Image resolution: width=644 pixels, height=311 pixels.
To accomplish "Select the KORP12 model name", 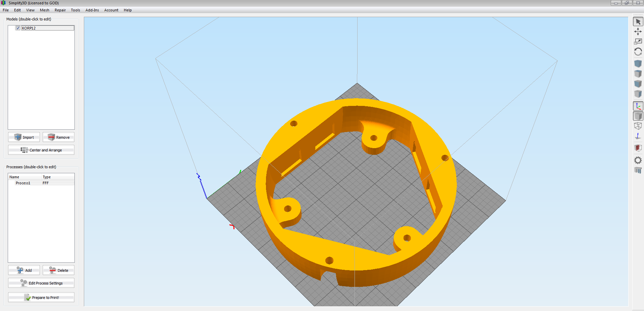I will coord(29,28).
